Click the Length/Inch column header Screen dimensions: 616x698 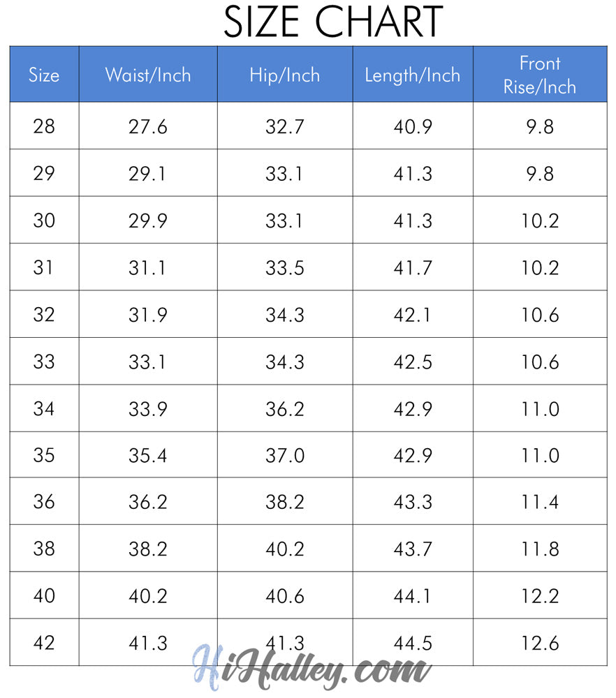click(413, 75)
